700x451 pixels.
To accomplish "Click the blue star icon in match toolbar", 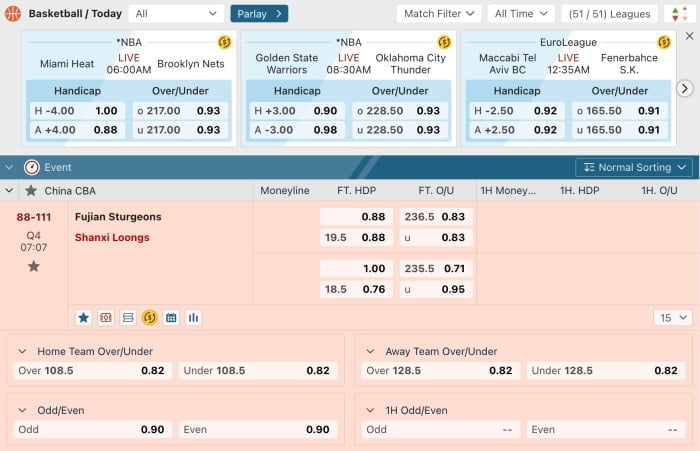I will pyautogui.click(x=83, y=317).
